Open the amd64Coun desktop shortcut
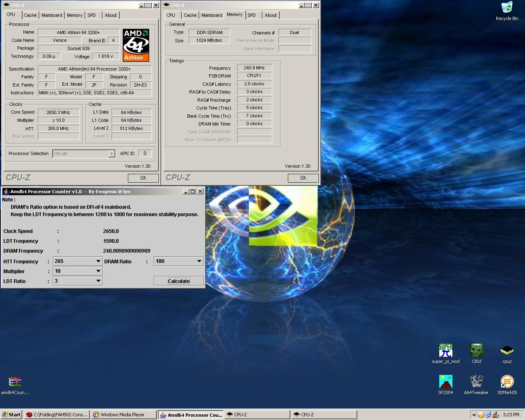The height and width of the screenshot is (420, 525). click(x=15, y=382)
